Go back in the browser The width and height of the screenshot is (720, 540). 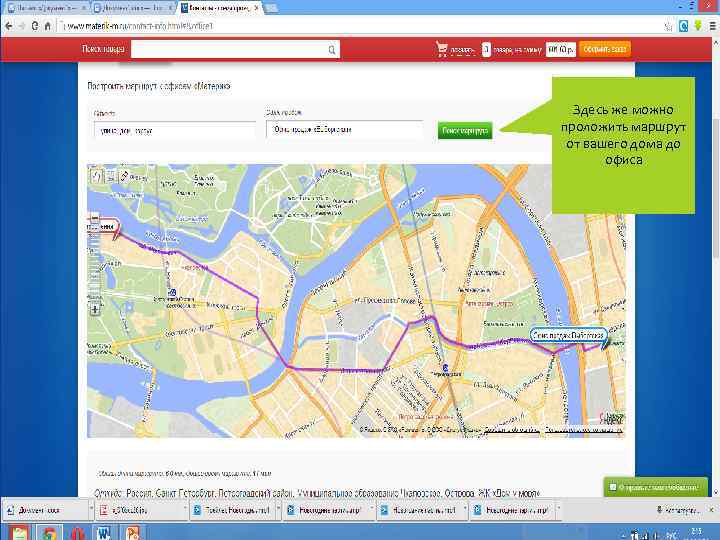coord(9,26)
